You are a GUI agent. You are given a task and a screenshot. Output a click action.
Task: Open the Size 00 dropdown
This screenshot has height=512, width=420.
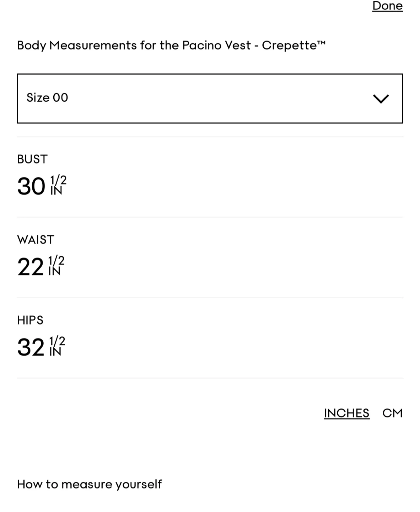(210, 98)
